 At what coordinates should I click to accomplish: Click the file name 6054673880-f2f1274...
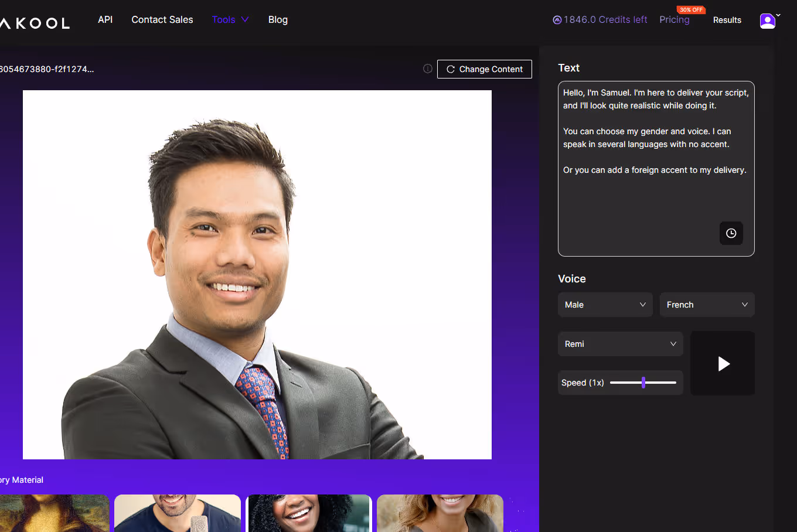click(47, 69)
